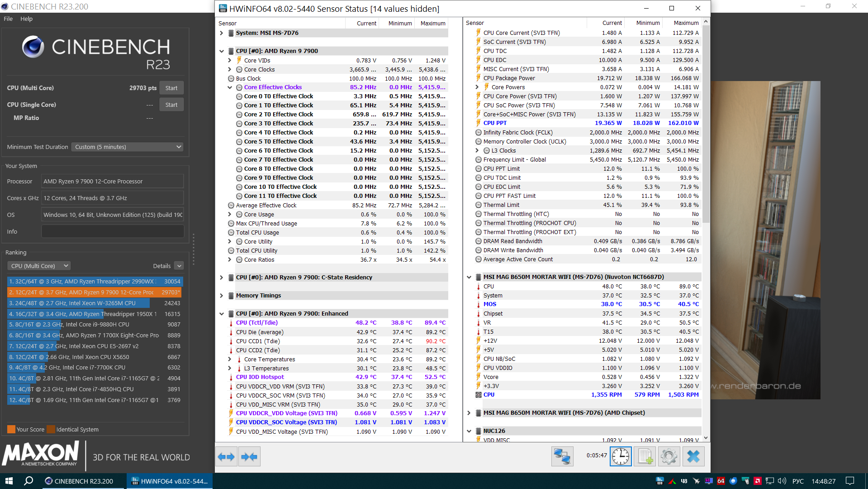Screen dimensions: 868x489
Task: Select the CPU (Tctl/Tdie) sensor row
Action: point(337,323)
